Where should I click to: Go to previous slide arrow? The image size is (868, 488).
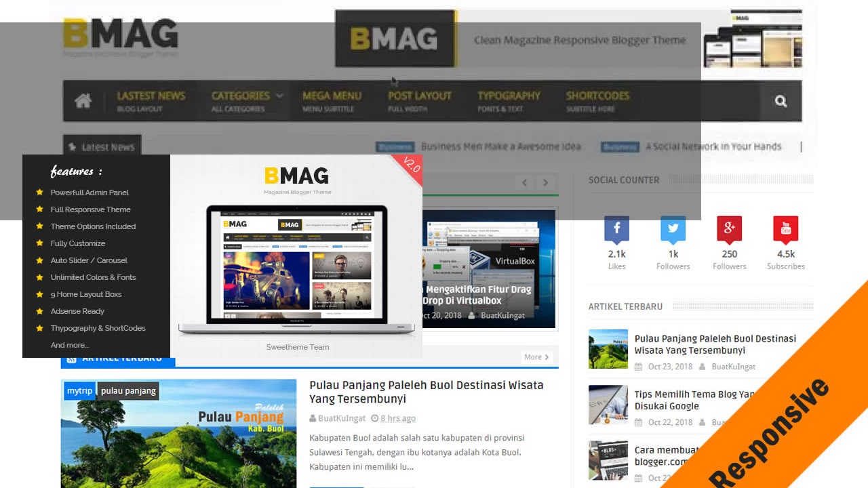click(x=524, y=183)
